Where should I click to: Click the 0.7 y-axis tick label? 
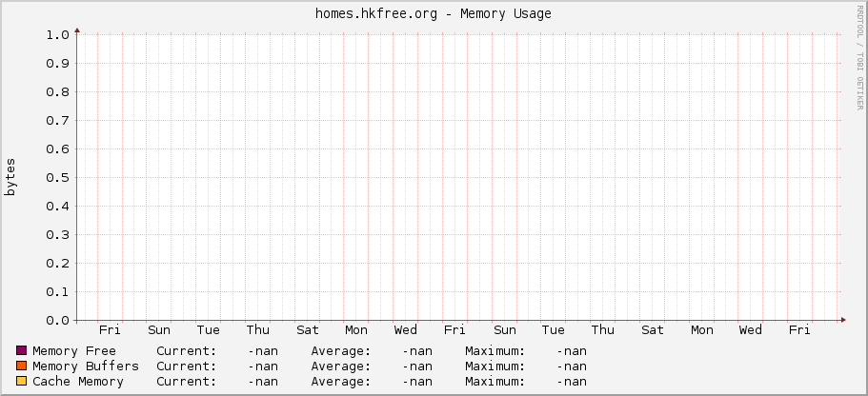point(57,121)
